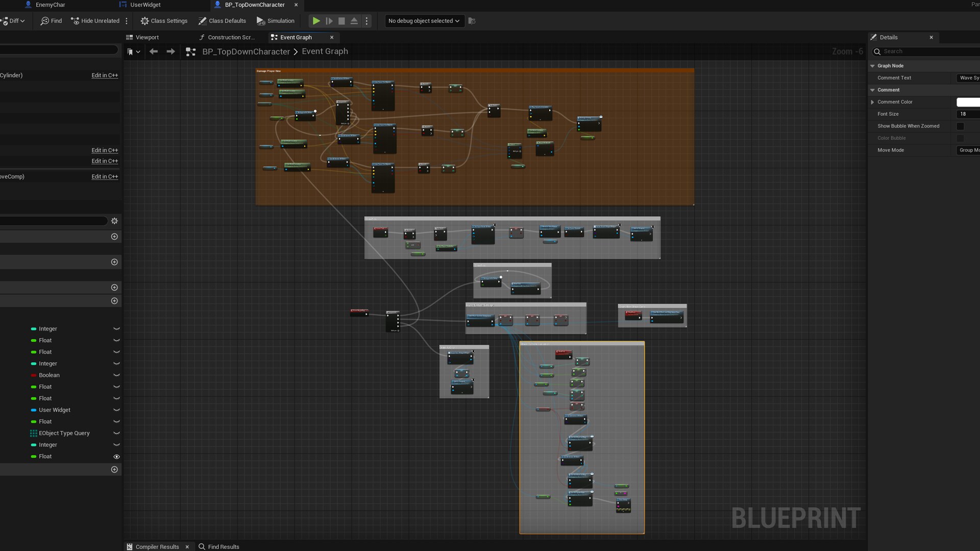The image size is (980, 551).
Task: Open Class Settings
Action: pos(164,21)
